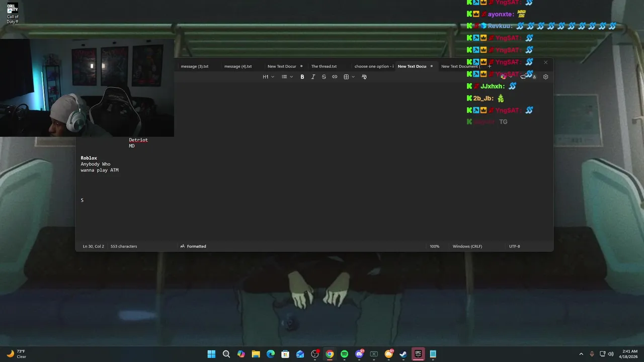
Task: Switch to message (3).txt tab
Action: [195, 66]
